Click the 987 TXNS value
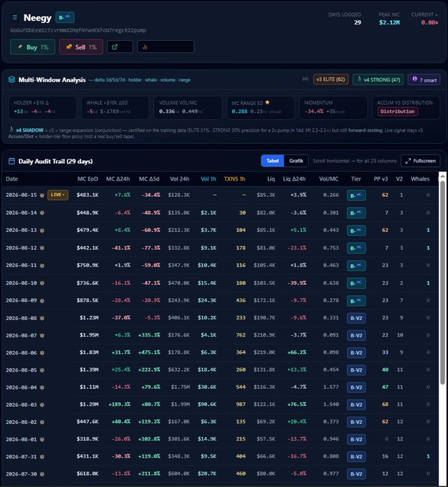The width and height of the screenshot is (448, 487). 241,405
